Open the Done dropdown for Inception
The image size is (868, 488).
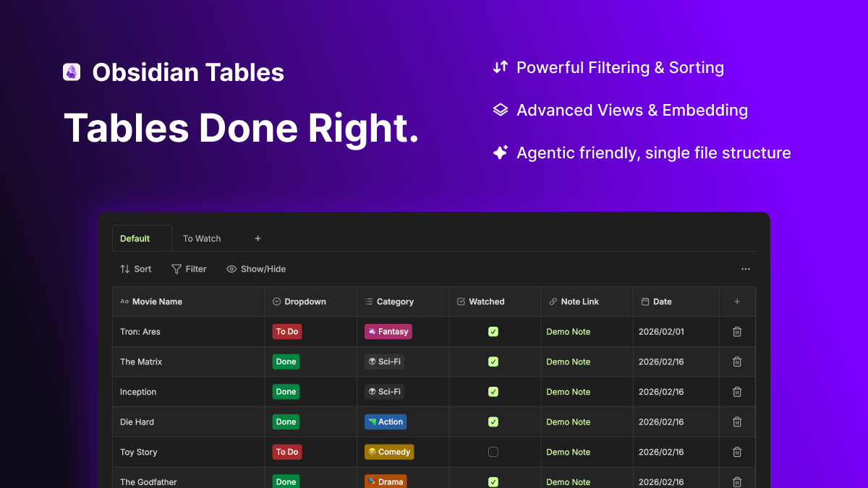click(x=286, y=392)
